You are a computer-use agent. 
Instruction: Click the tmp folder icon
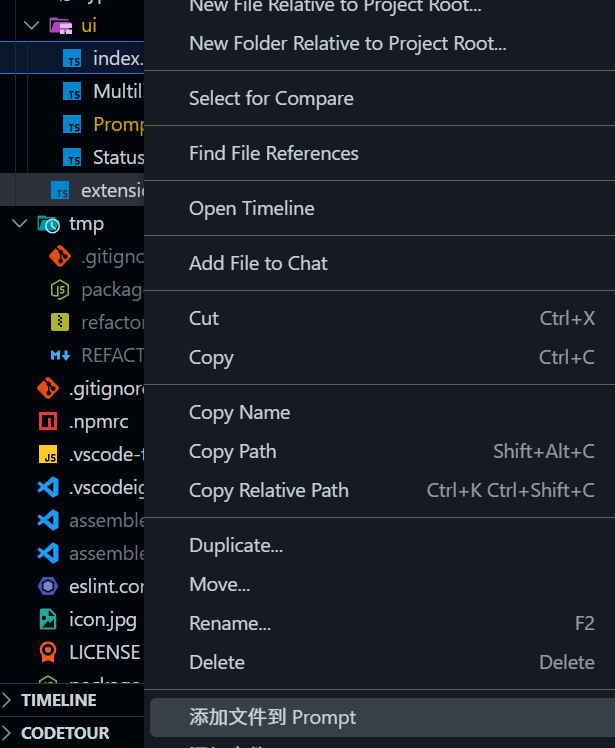coord(48,224)
